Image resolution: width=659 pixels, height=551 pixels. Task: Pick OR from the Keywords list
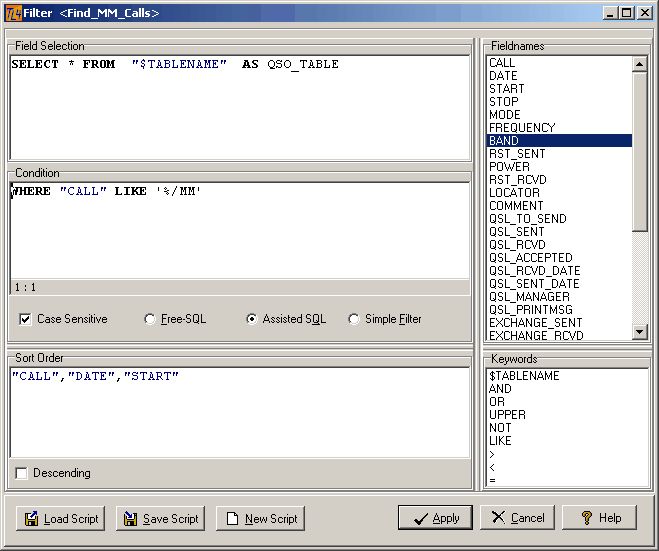pyautogui.click(x=567, y=402)
